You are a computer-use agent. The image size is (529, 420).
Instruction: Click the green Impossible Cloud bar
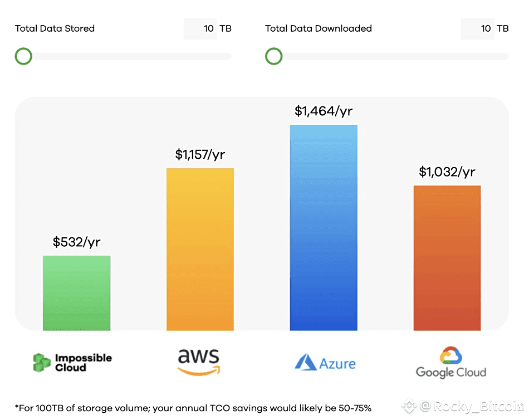pos(77,293)
